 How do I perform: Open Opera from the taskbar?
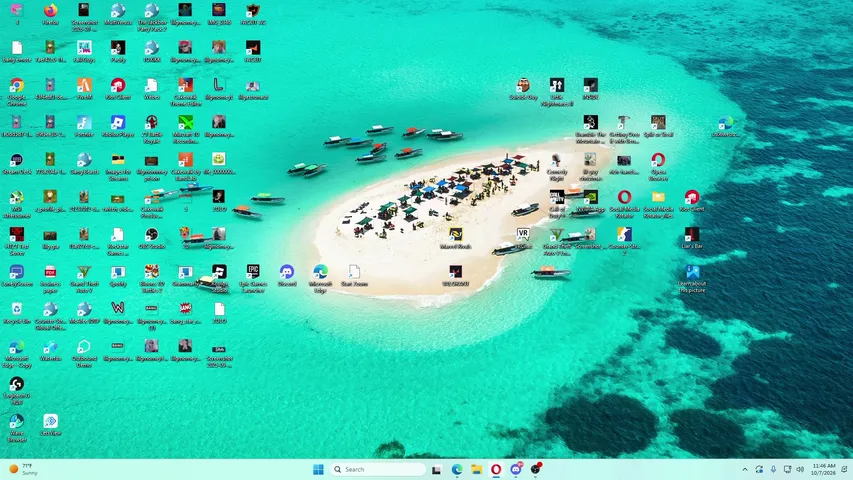click(x=496, y=469)
